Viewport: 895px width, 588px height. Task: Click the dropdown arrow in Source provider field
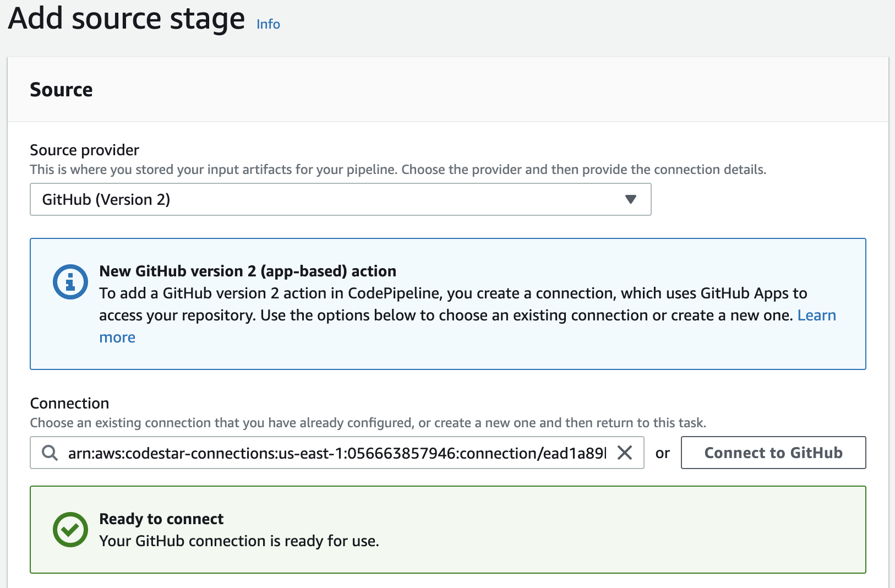(x=631, y=199)
